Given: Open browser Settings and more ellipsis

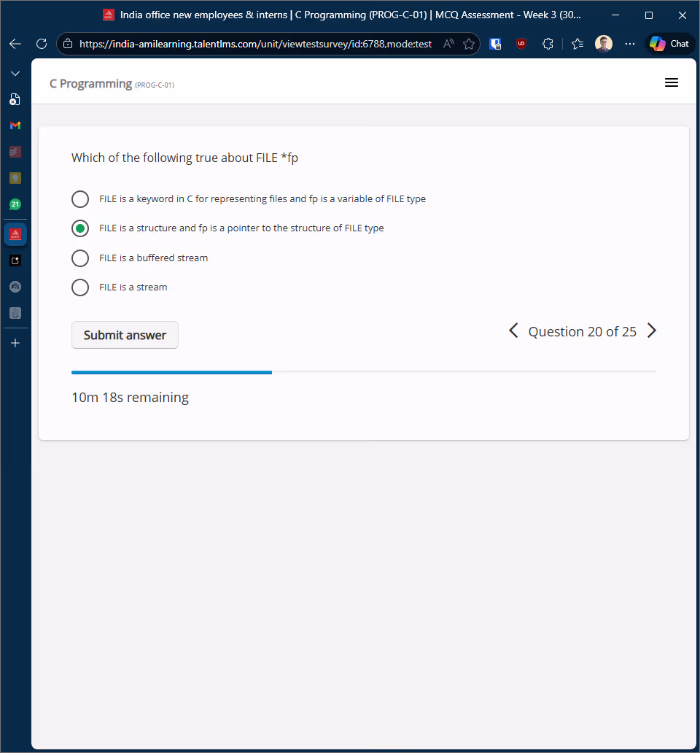Looking at the screenshot, I should coord(630,44).
